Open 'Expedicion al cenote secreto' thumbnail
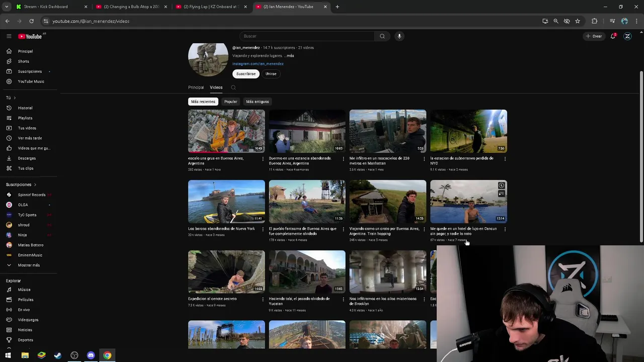Viewport: 644px width, 362px height. [226, 271]
